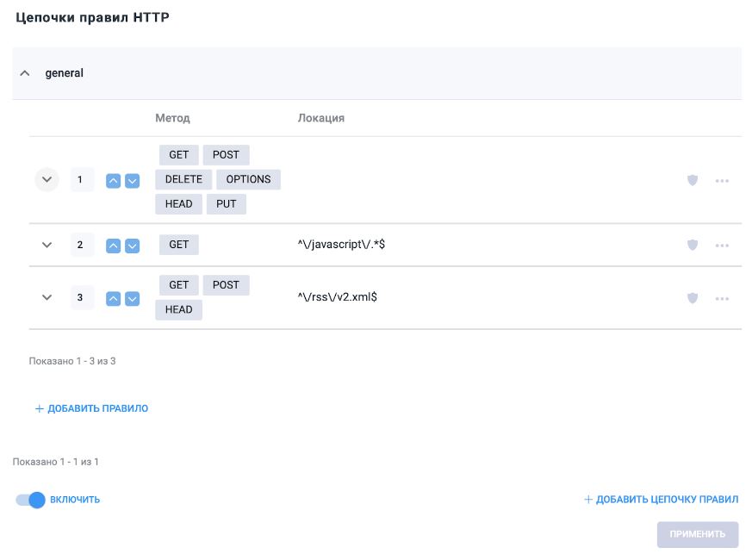Click ДОБАВИТЬ ЦЕПОЧКУ ПРАВИЛ link

(x=661, y=500)
